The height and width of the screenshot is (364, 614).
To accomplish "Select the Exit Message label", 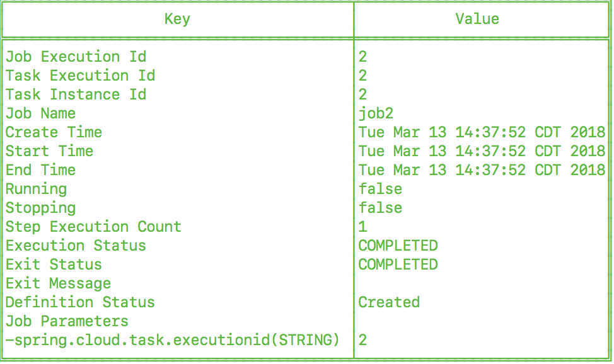I will click(x=58, y=283).
